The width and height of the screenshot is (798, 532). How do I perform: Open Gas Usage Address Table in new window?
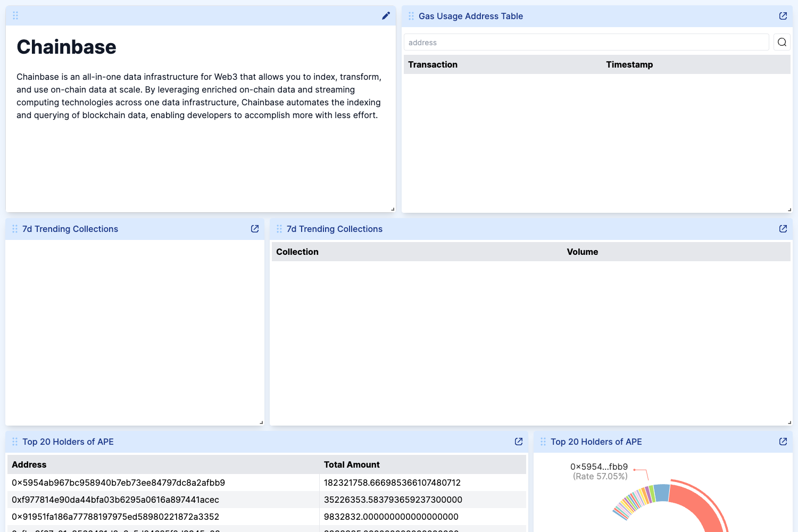click(x=783, y=16)
